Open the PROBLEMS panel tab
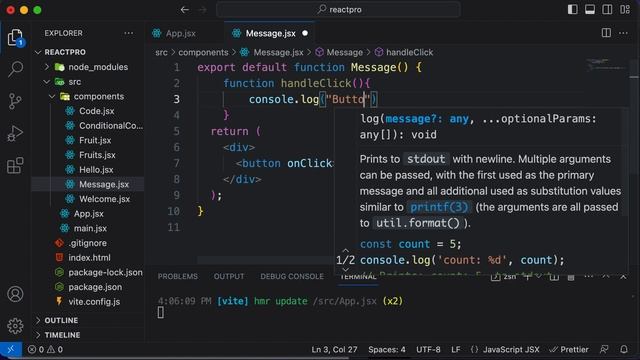The height and width of the screenshot is (360, 640). point(178,277)
